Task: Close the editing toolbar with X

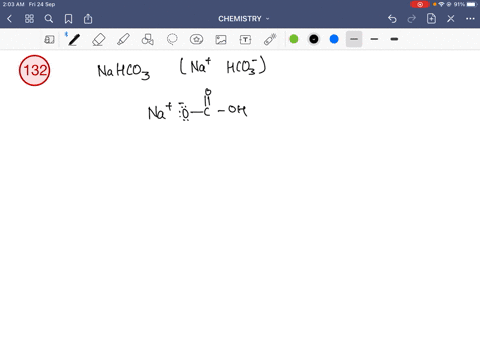Action: (451, 19)
